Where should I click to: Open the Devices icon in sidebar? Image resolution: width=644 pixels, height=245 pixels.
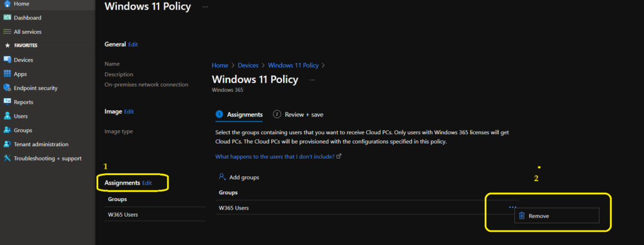click(x=7, y=60)
